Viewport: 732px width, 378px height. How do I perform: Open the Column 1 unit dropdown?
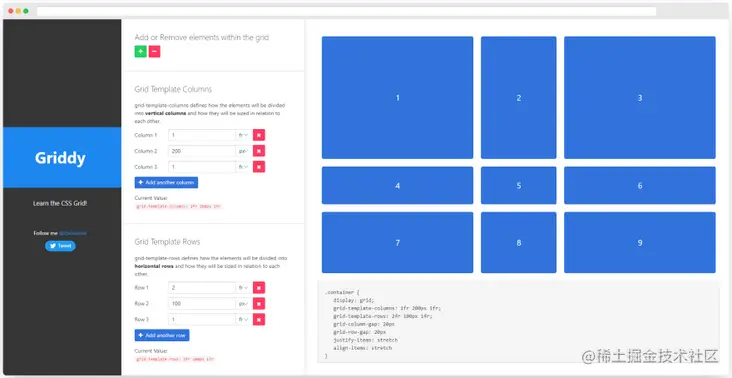click(243, 135)
